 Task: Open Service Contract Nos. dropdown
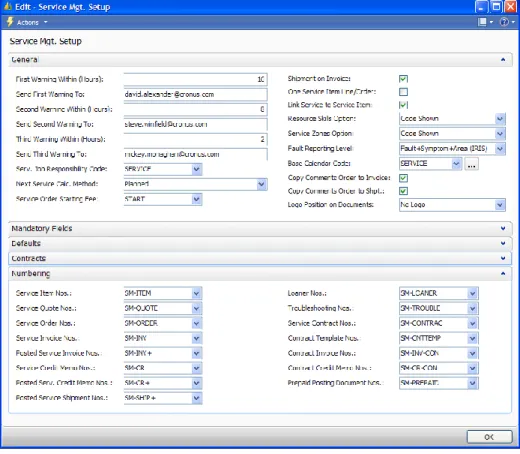[472, 323]
